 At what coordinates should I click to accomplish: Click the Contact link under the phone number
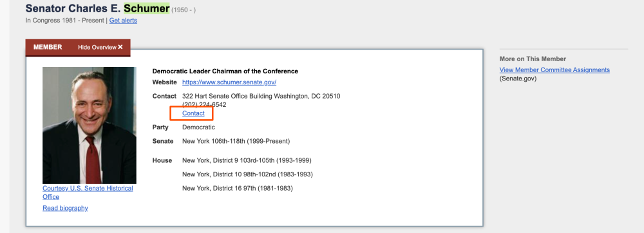click(x=193, y=113)
